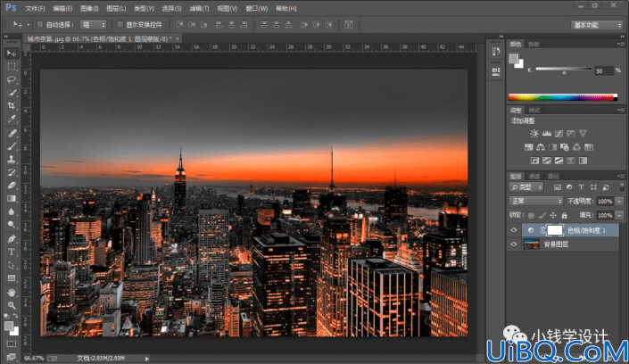This screenshot has width=629, height=364.
Task: Open the color panel flyout menu
Action: (x=621, y=44)
